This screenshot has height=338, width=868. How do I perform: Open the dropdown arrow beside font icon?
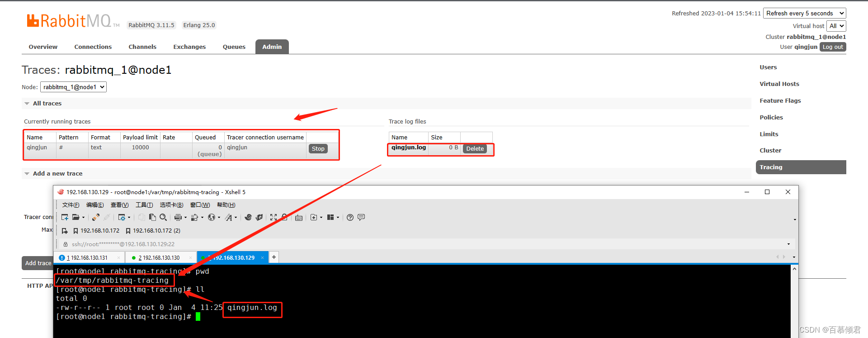pos(236,217)
